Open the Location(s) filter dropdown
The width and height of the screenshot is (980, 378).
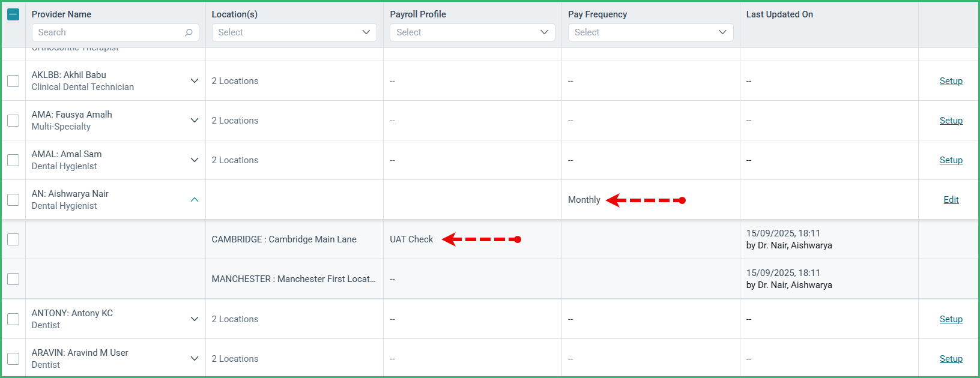294,32
